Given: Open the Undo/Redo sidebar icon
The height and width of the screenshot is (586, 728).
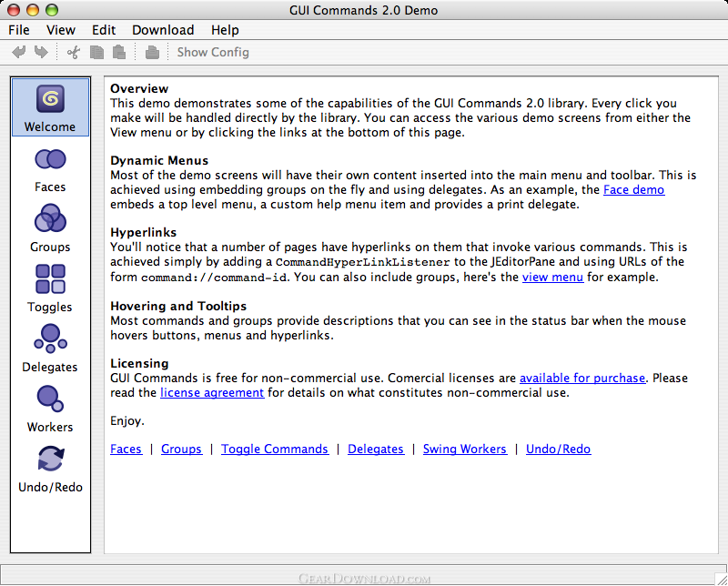Looking at the screenshot, I should (50, 469).
